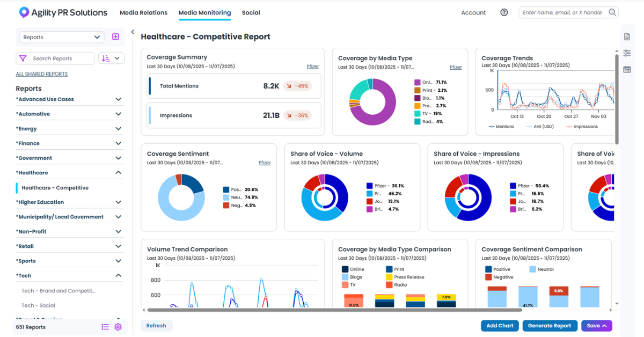Screen dimensions: 644x337
Task: Expand the *Retail folder
Action: (x=70, y=246)
